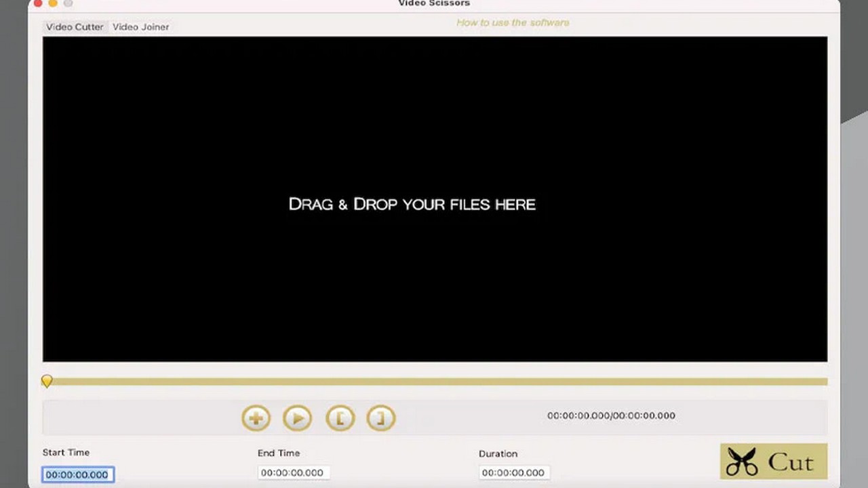868x488 pixels.
Task: Click into the End Time input field
Action: (x=293, y=472)
